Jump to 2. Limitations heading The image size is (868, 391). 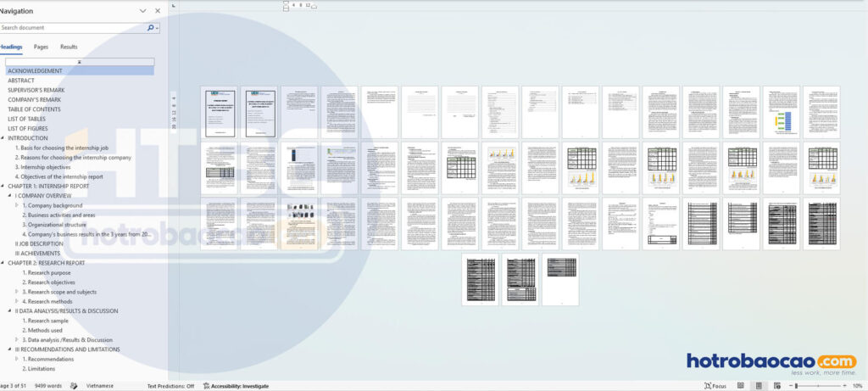point(39,369)
